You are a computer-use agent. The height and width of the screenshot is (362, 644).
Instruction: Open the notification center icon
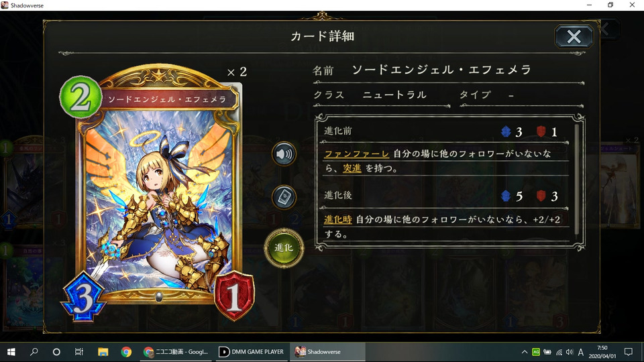(629, 352)
